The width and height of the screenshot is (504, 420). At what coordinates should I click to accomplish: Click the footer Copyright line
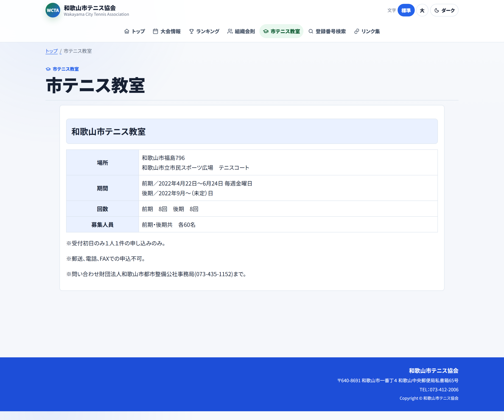429,398
